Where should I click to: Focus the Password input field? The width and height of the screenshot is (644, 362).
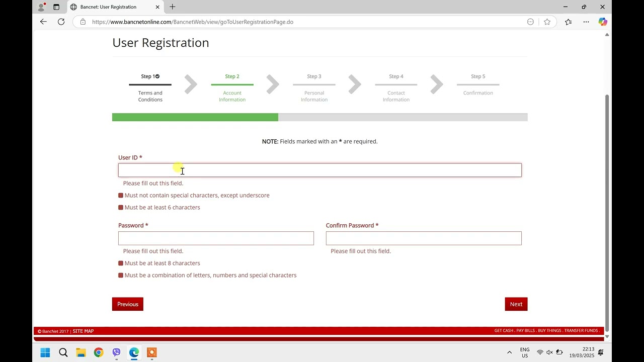216,238
